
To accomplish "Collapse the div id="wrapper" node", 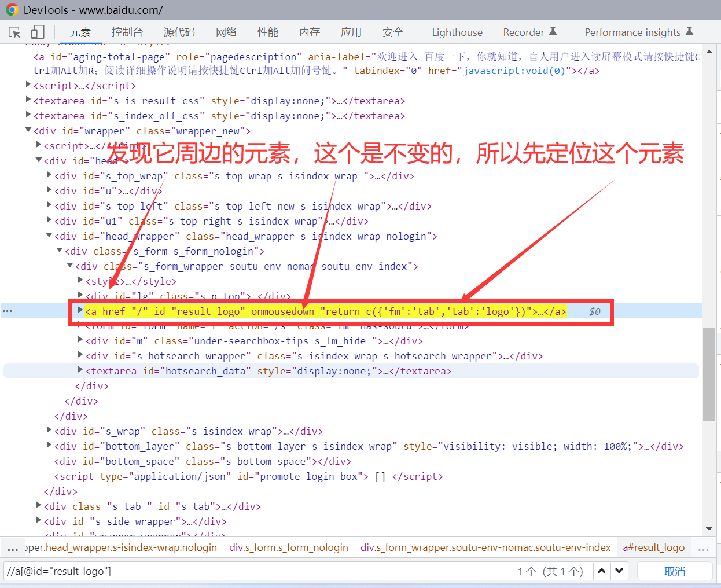I will [x=28, y=130].
